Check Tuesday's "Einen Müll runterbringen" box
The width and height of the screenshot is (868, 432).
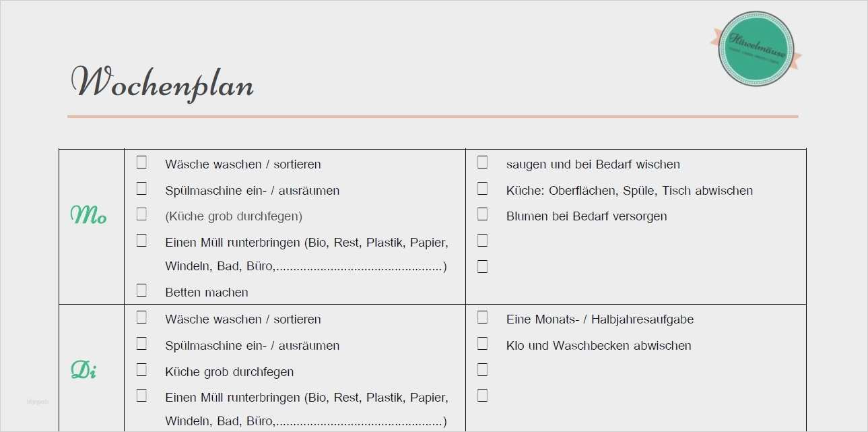(141, 396)
